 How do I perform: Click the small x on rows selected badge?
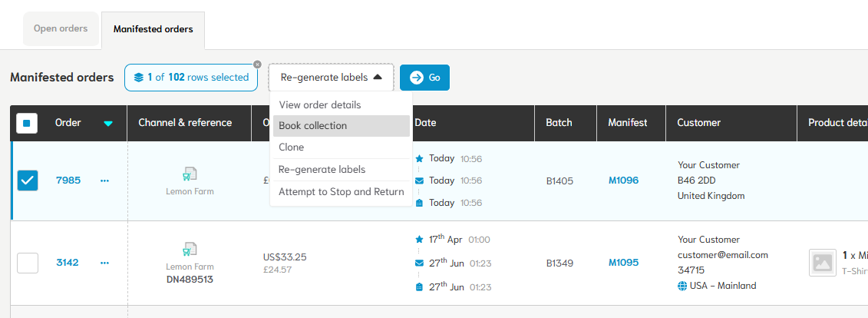[257, 65]
